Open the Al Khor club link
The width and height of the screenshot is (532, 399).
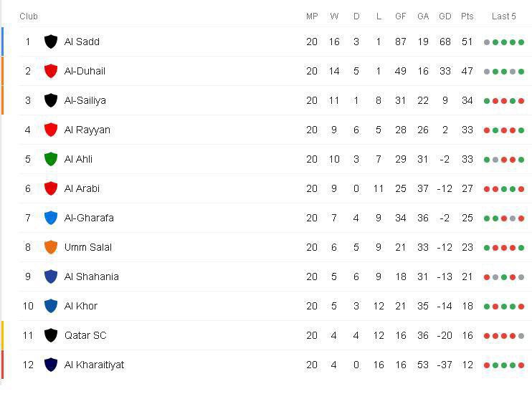click(x=80, y=306)
